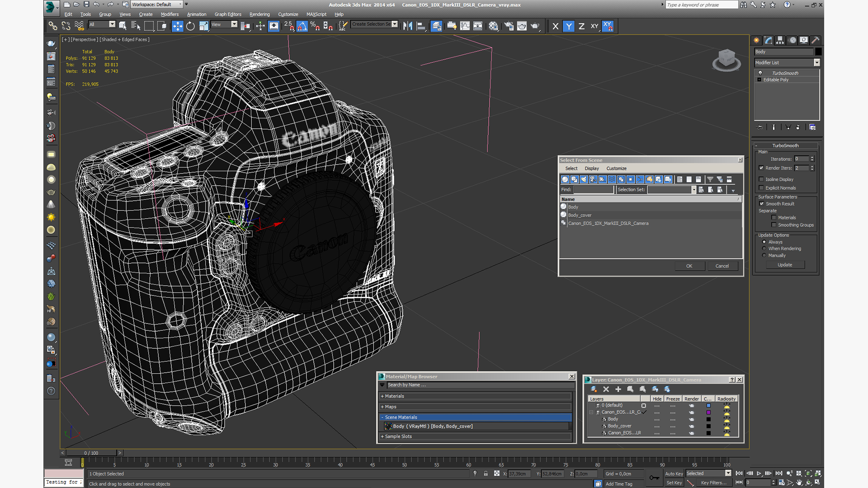Open the Modifiers menu

tap(170, 14)
